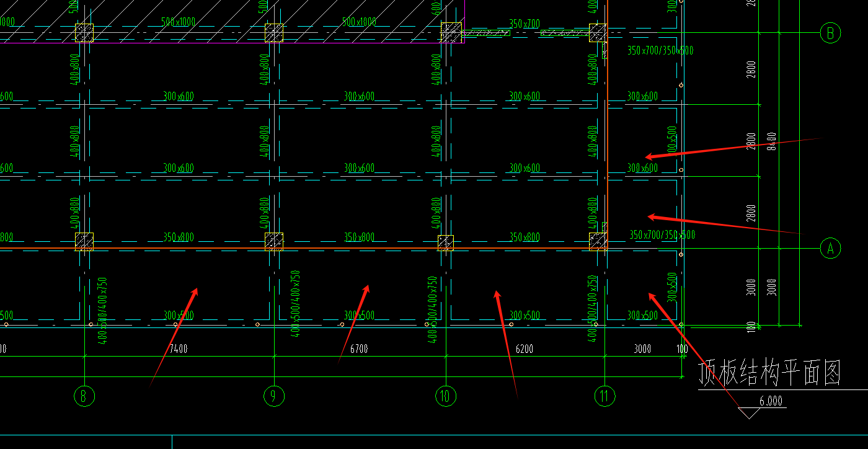This screenshot has width=868, height=449.
Task: Select column at axis 11 and A
Action: click(598, 241)
